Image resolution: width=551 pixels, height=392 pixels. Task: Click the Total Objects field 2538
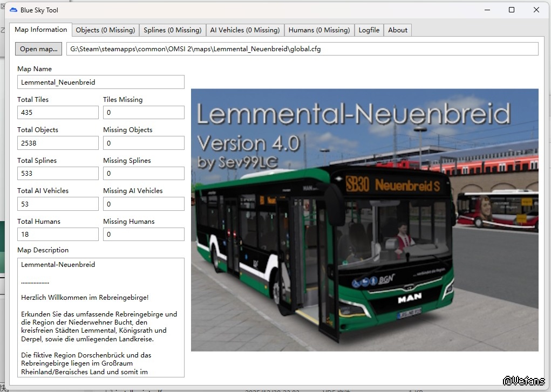58,143
